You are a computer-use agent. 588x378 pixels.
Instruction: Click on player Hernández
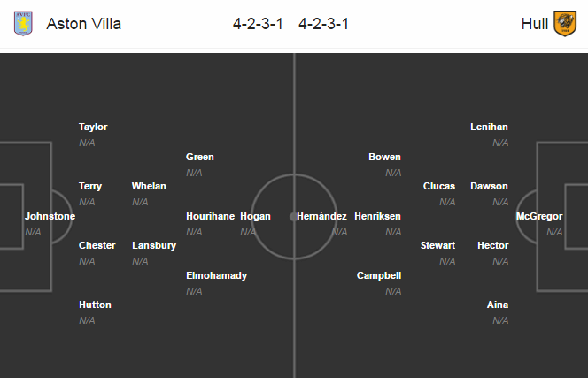click(321, 216)
